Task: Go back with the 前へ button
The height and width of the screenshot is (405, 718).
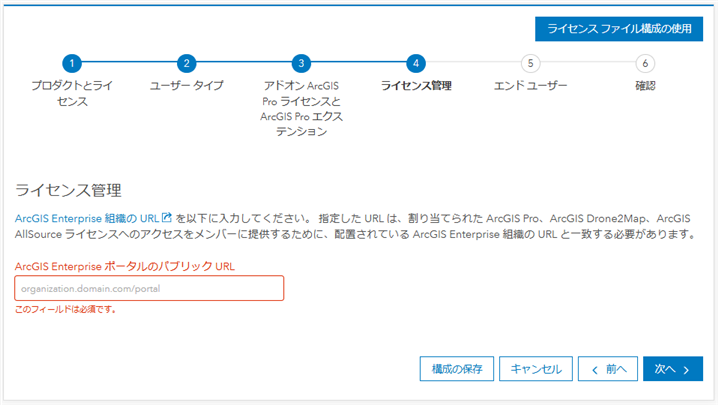Action: [x=608, y=369]
